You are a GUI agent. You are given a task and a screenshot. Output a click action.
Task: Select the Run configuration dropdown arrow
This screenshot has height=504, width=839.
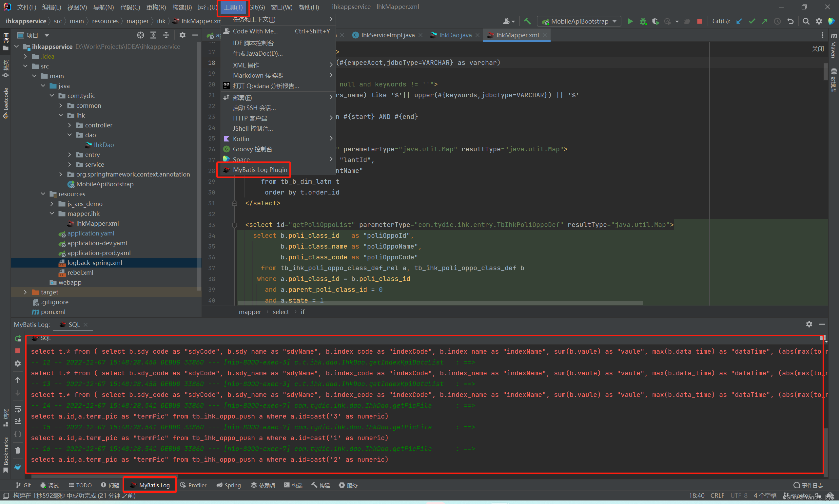point(617,22)
